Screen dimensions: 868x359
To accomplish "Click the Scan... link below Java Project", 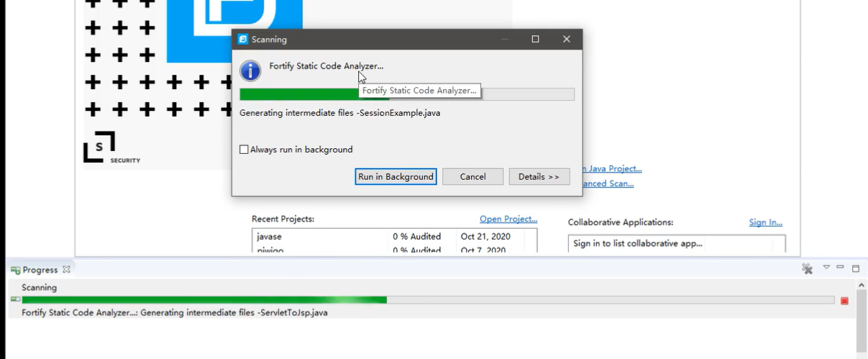I will [608, 183].
